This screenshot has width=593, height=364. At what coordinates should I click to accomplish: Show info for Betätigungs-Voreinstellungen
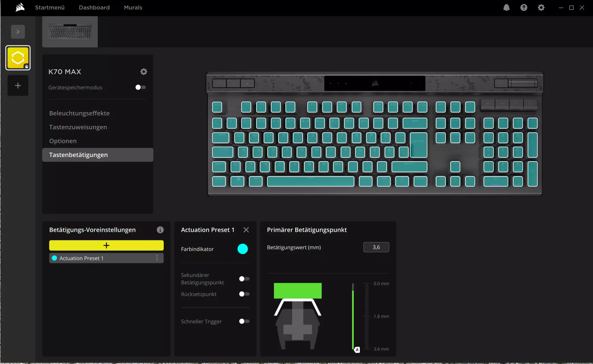tap(160, 230)
